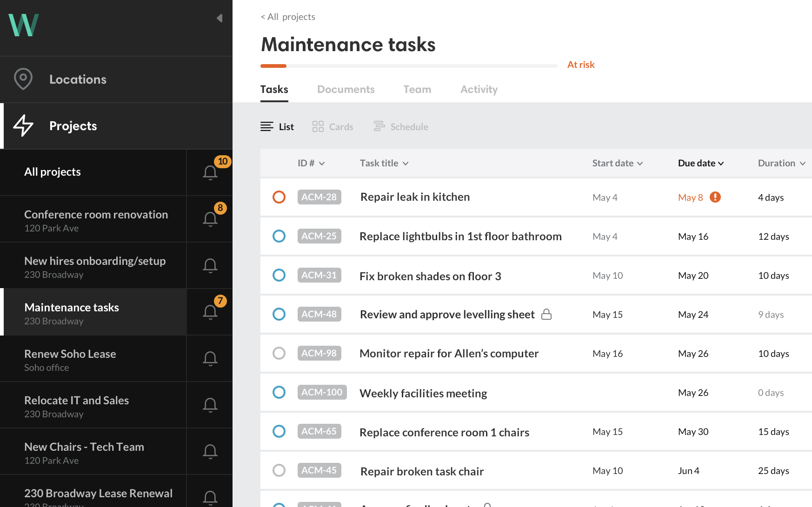
Task: Mark Repair leak in kitchen as complete
Action: coord(279,197)
